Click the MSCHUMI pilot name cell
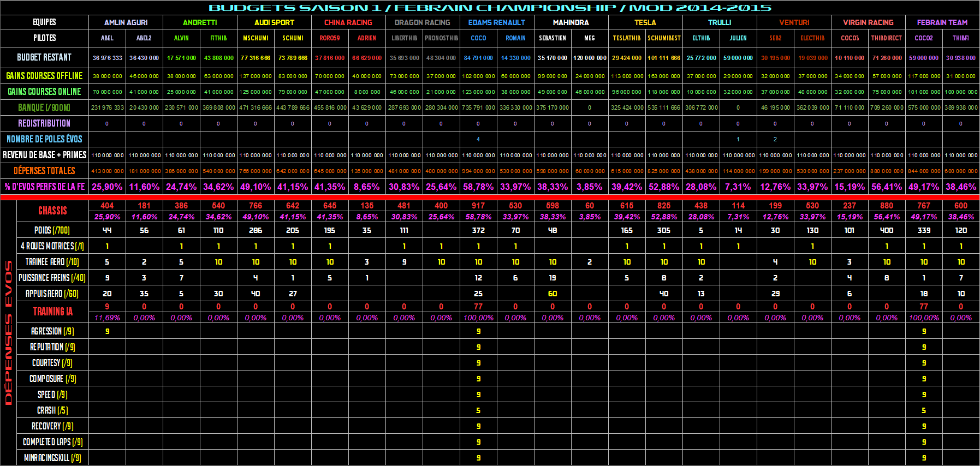Image resolution: width=980 pixels, height=466 pixels. 256,38
